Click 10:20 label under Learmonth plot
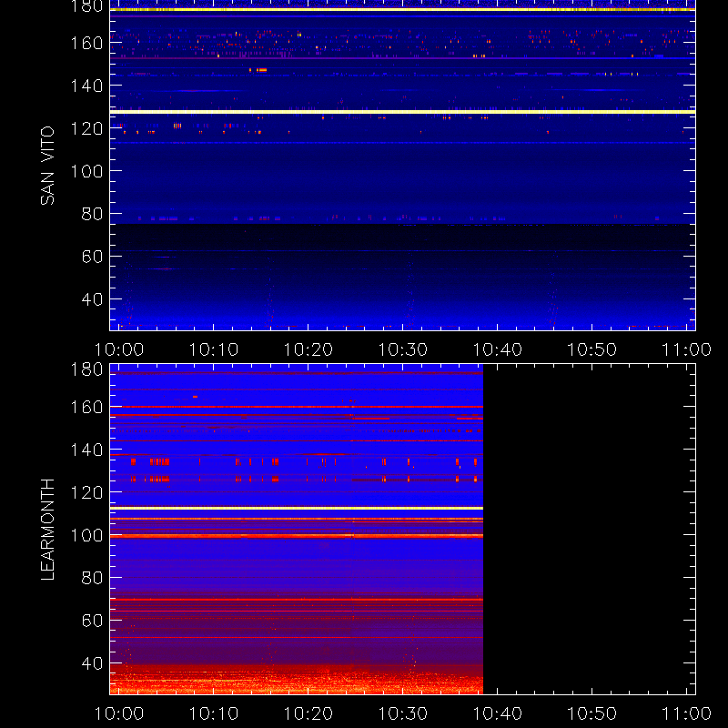 pos(308,713)
